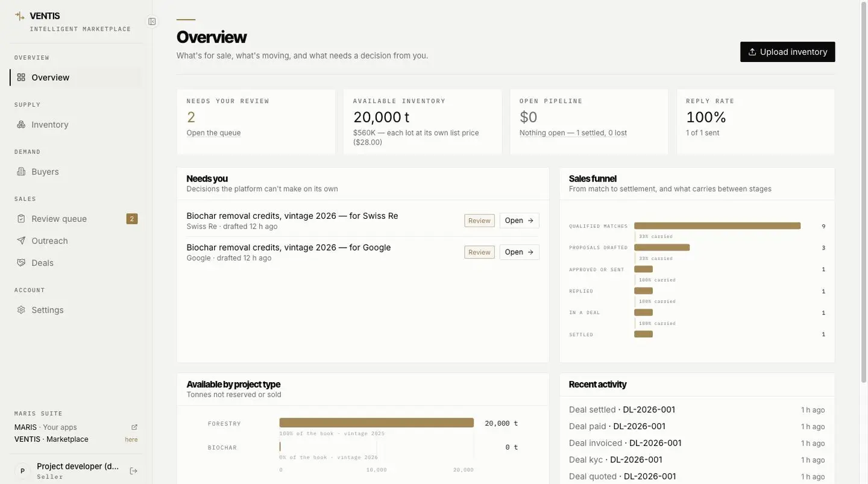Click the Qualified matches funnel bar
Screen dimensions: 868x484
point(717,226)
